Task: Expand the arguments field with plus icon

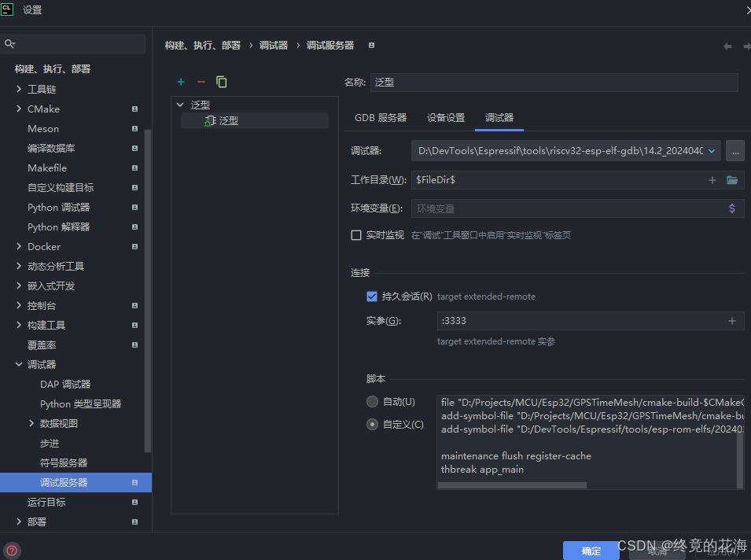Action: [x=732, y=321]
